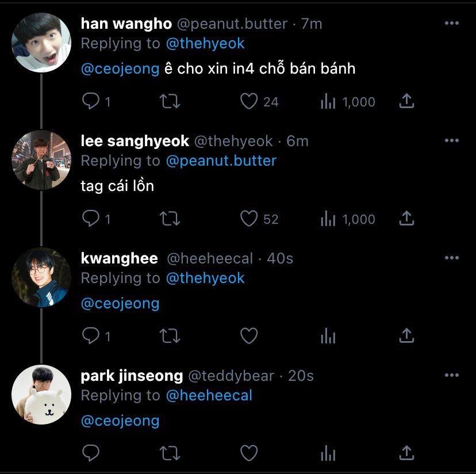Open @ceojeong mention in kwanghee's tweet
Screen dimensions: 476x474
pos(120,303)
